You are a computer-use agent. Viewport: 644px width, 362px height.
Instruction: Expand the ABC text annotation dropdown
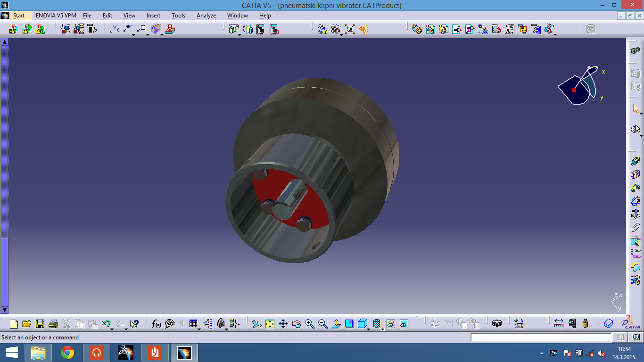click(133, 34)
